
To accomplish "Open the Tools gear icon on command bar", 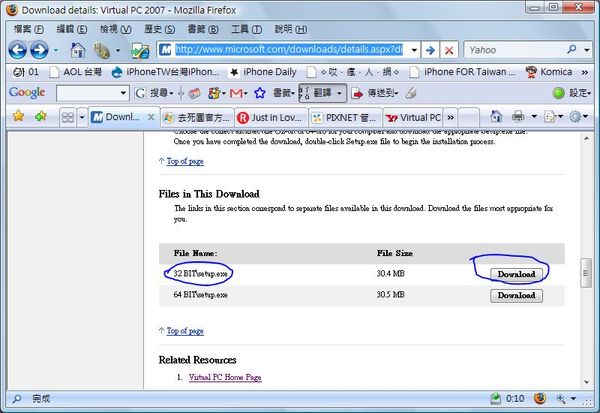I will point(575,116).
